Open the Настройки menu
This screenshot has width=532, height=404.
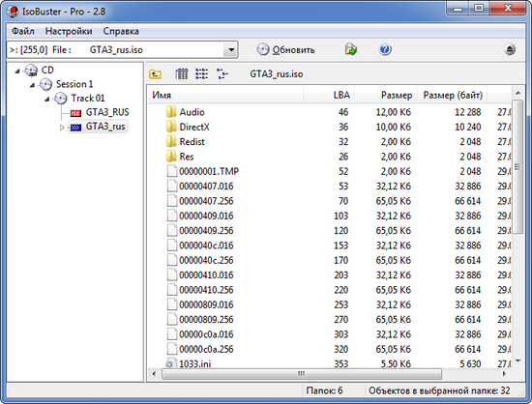pyautogui.click(x=69, y=31)
